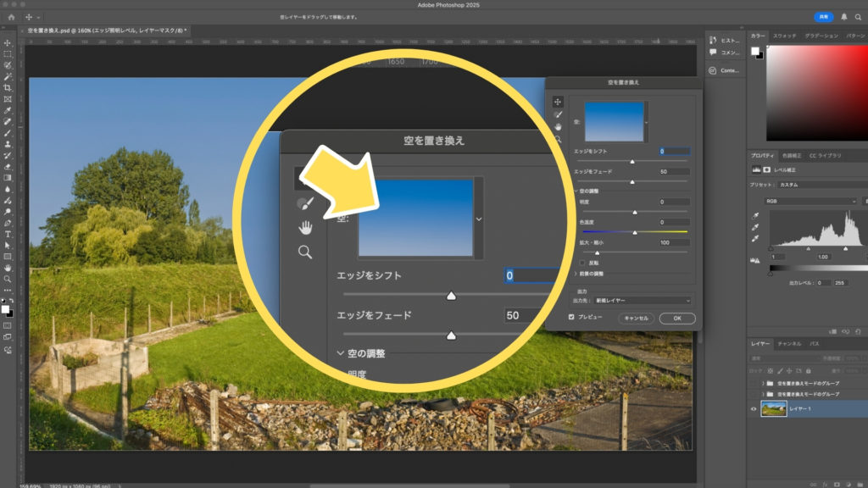The width and height of the screenshot is (868, 488).
Task: Toggle the プレビュー checkbox
Action: [571, 317]
